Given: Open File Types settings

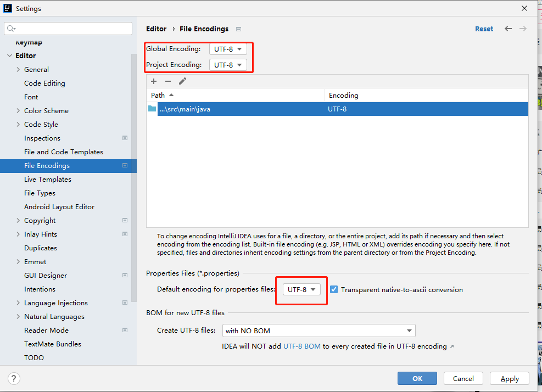Looking at the screenshot, I should pyautogui.click(x=40, y=193).
